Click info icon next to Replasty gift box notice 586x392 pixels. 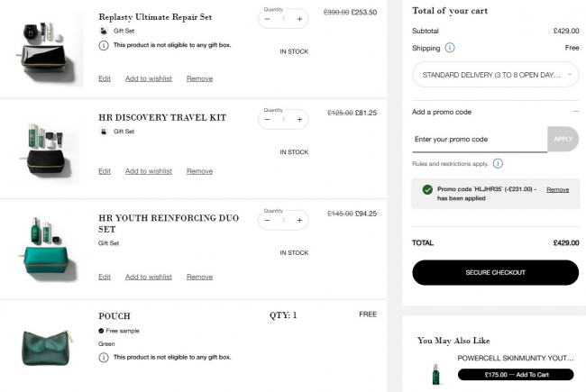pyautogui.click(x=104, y=45)
